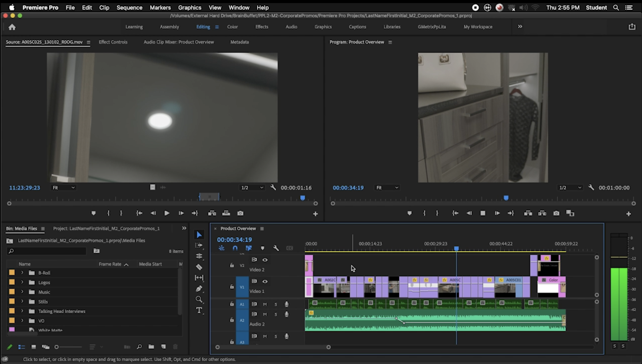Expand the B-Roll bin folder
This screenshot has height=364, width=642.
pos(22,273)
